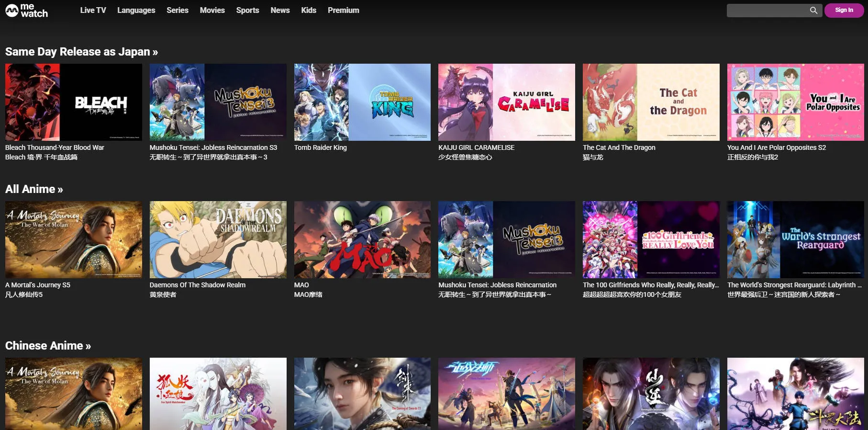
Task: Click the title 'The 100 Girlfriends Who Really...'
Action: tap(651, 285)
